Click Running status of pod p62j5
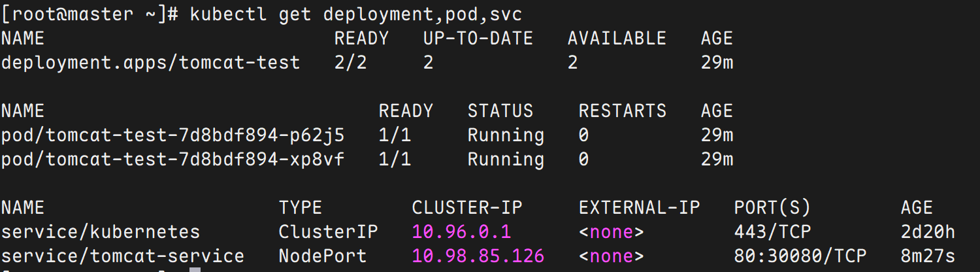980x272 pixels. pos(506,135)
